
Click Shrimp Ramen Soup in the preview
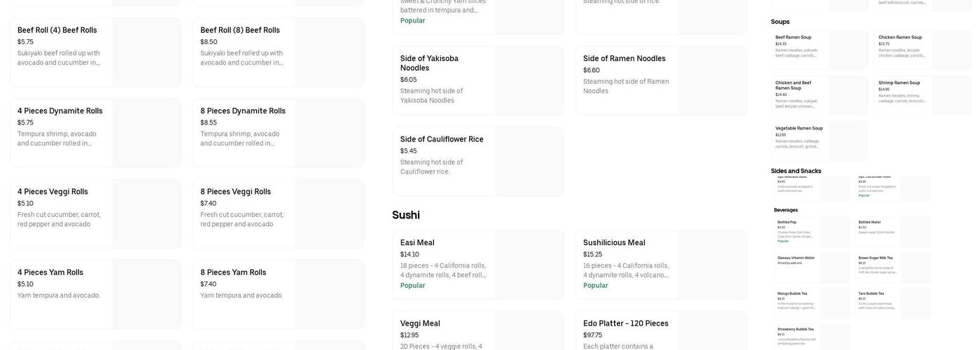click(923, 94)
